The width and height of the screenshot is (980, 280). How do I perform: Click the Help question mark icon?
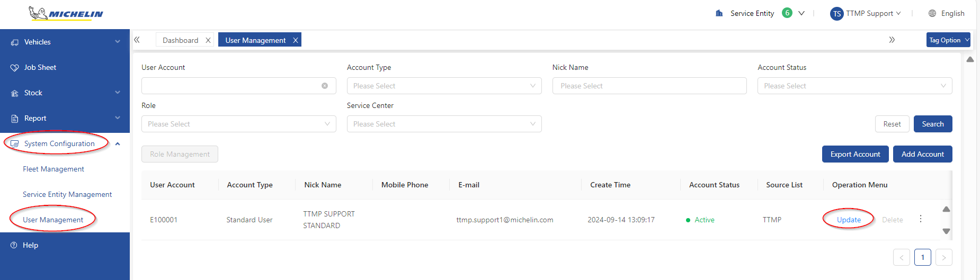click(14, 245)
